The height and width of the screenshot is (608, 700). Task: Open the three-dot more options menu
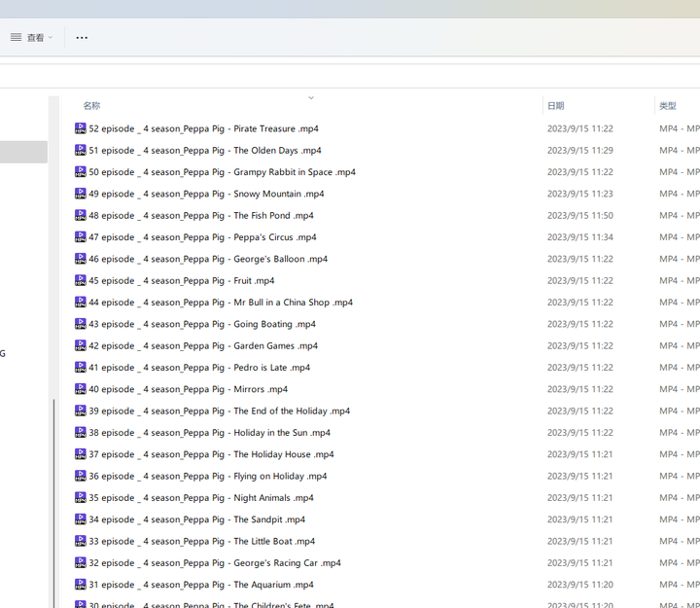coord(82,38)
